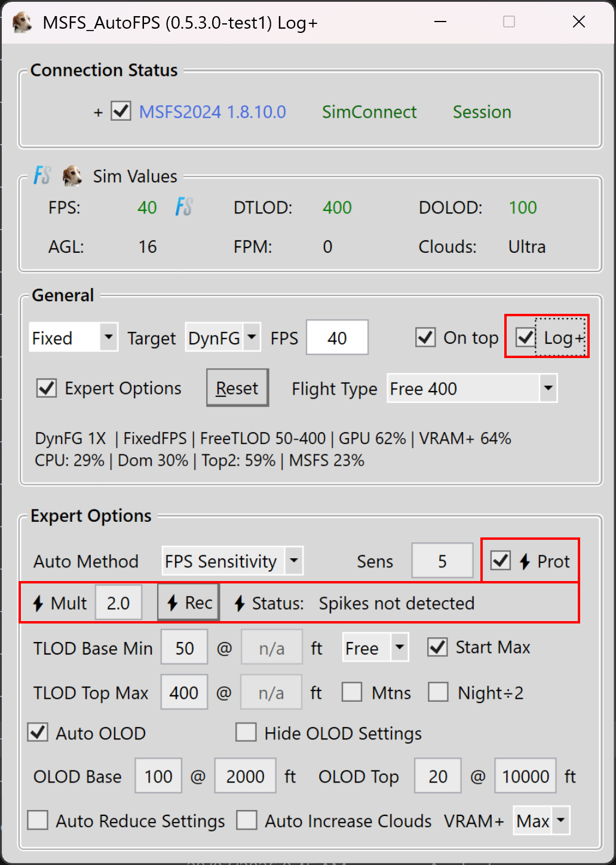The image size is (616, 865).
Task: Click the TLOD Top Max value field
Action: 184,692
